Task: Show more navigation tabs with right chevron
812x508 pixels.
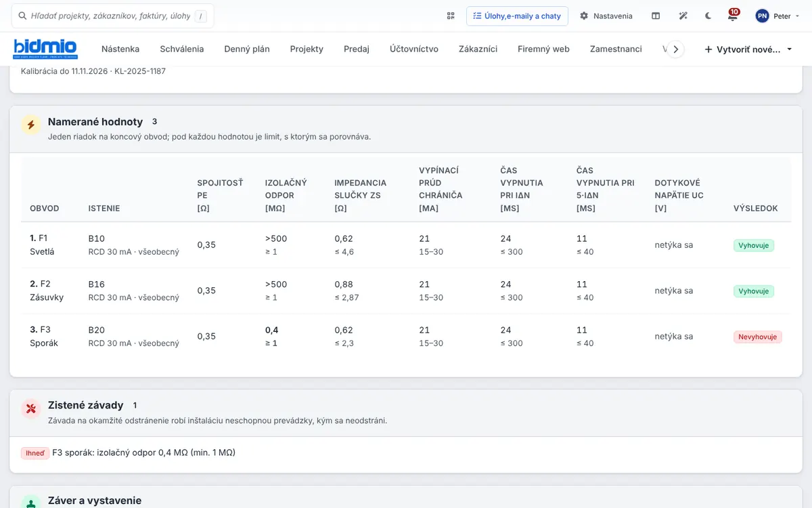Action: [x=675, y=49]
